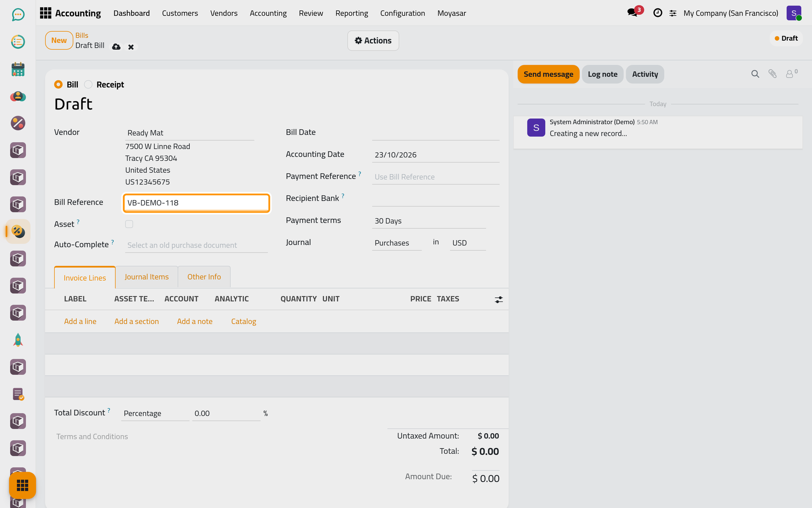Open the Calendar app in sidebar
This screenshot has width=812, height=508.
pos(18,69)
